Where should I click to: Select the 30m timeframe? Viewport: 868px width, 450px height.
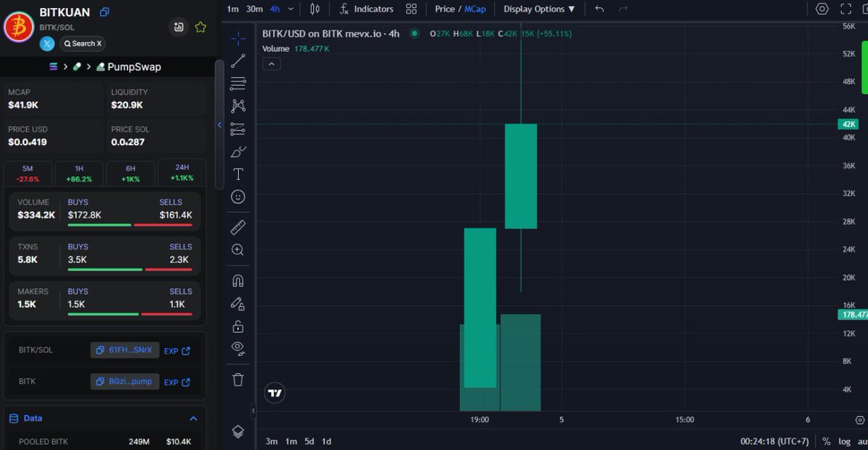(254, 9)
